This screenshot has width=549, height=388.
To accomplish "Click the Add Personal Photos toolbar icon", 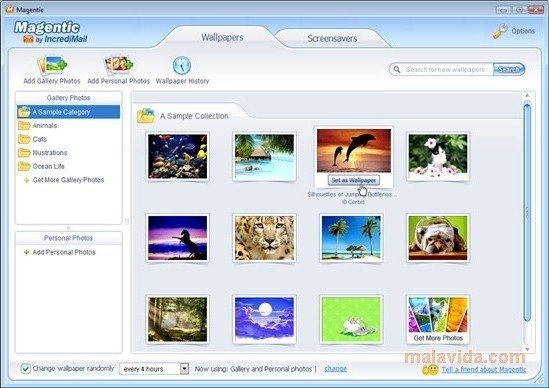I will 118,65.
